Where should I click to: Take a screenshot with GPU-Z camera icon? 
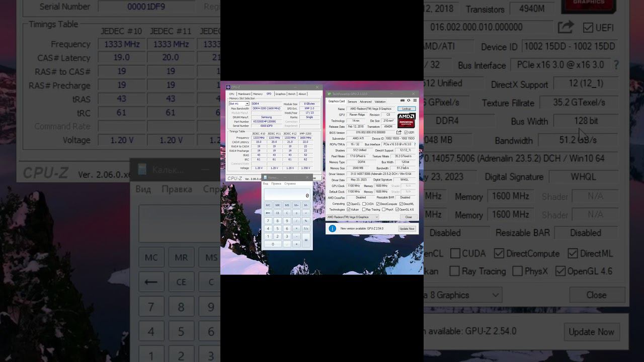point(402,101)
